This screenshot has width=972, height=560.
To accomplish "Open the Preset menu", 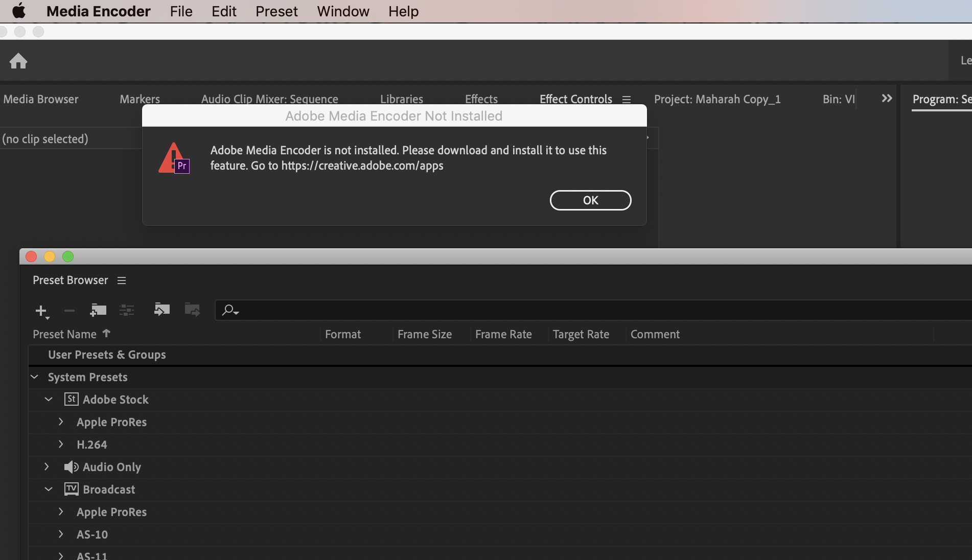I will (x=276, y=11).
